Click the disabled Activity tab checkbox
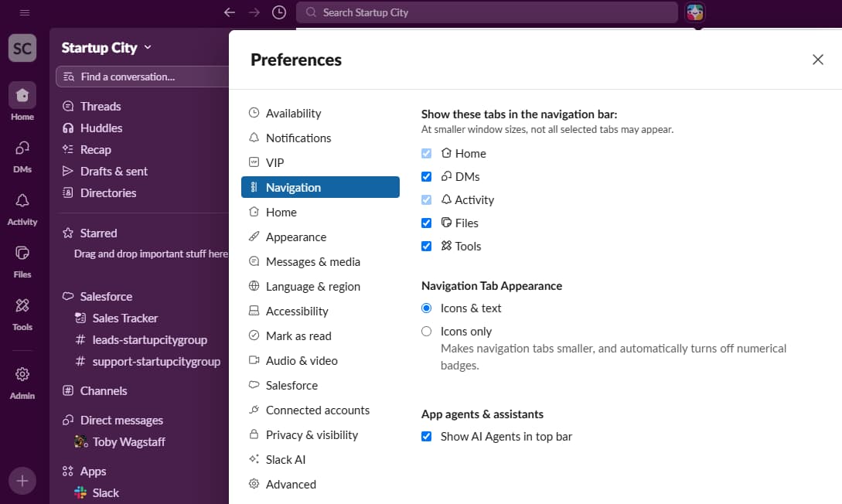842x504 pixels. [426, 199]
